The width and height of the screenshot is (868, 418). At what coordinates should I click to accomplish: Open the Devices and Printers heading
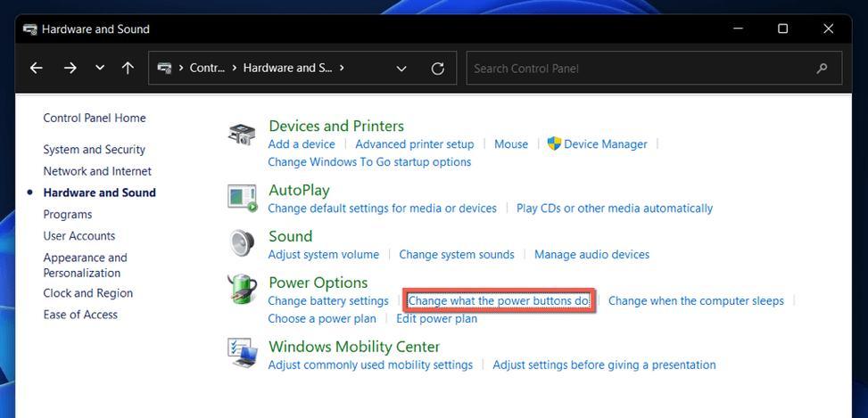click(x=336, y=126)
